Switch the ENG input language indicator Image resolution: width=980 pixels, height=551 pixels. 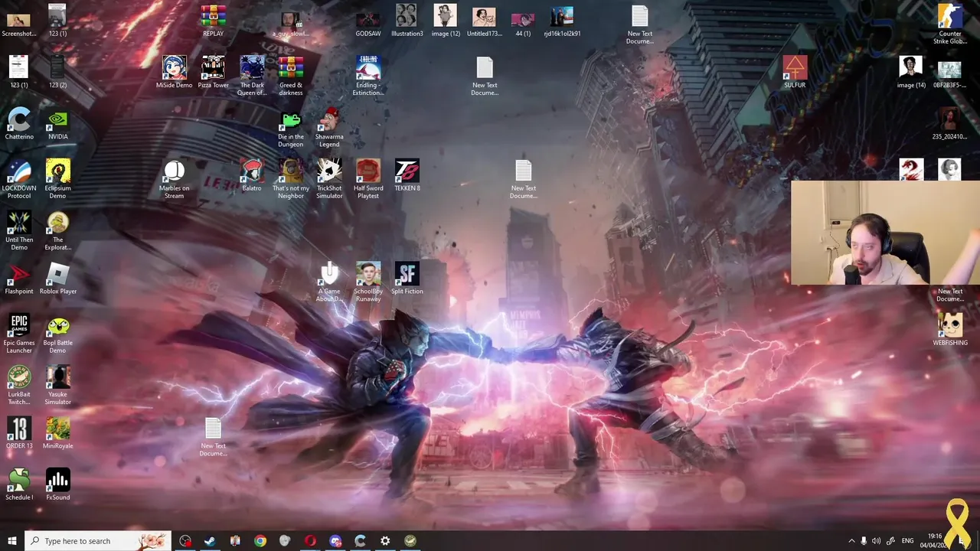point(907,541)
